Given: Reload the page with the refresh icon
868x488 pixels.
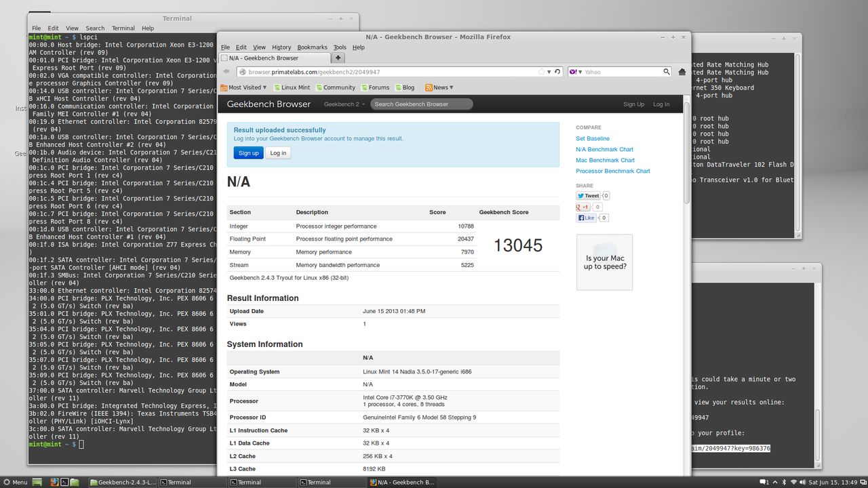Looking at the screenshot, I should (x=557, y=71).
